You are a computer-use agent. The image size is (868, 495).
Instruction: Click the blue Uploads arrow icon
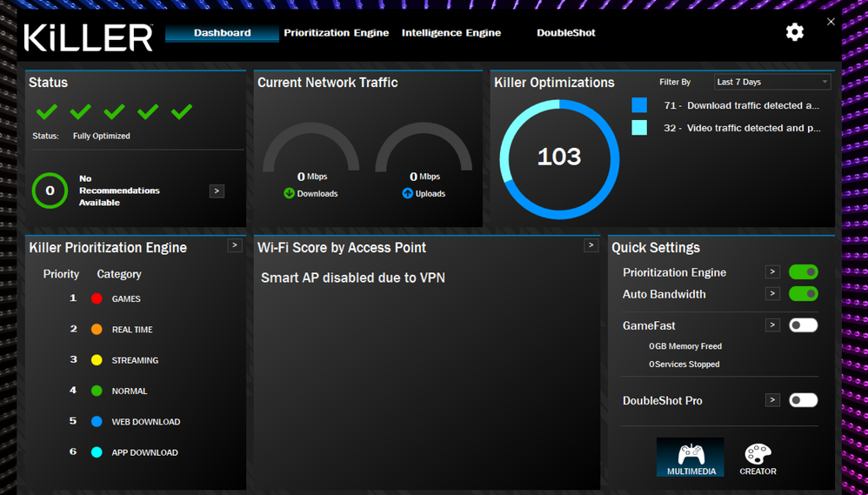tap(407, 193)
